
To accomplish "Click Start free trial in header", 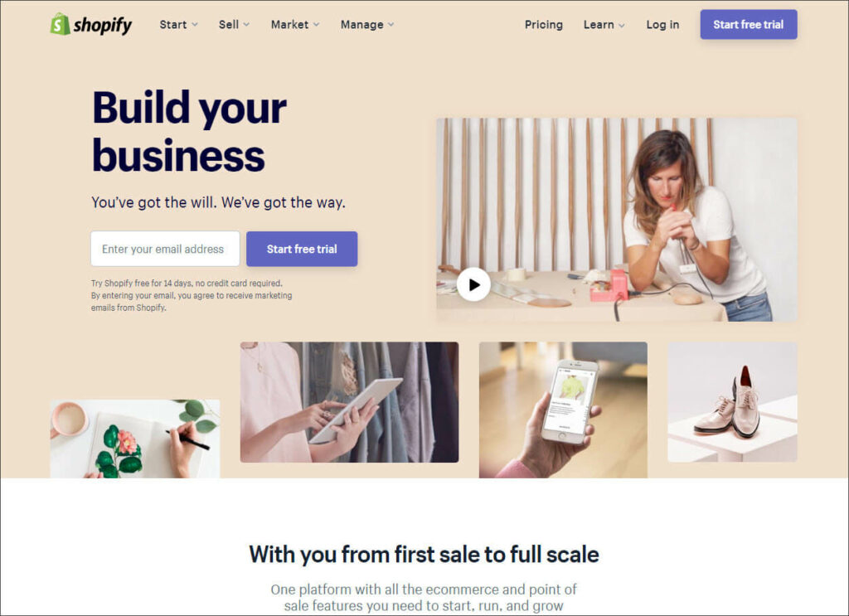I will coord(749,24).
